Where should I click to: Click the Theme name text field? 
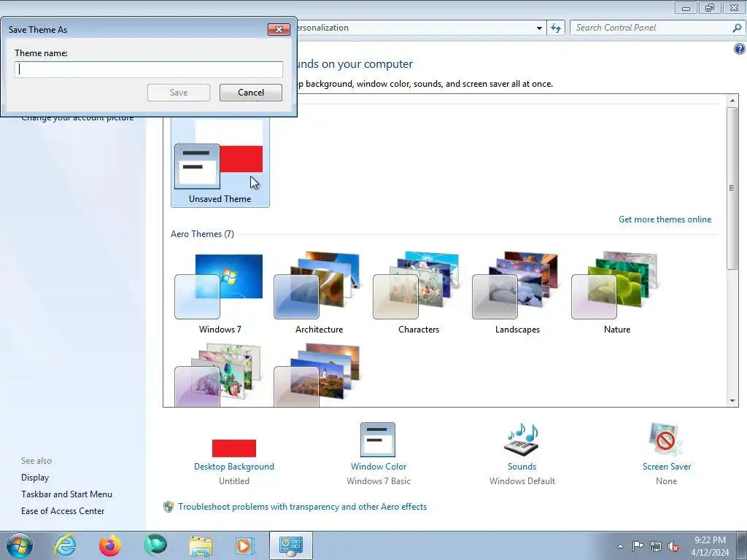pyautogui.click(x=149, y=69)
